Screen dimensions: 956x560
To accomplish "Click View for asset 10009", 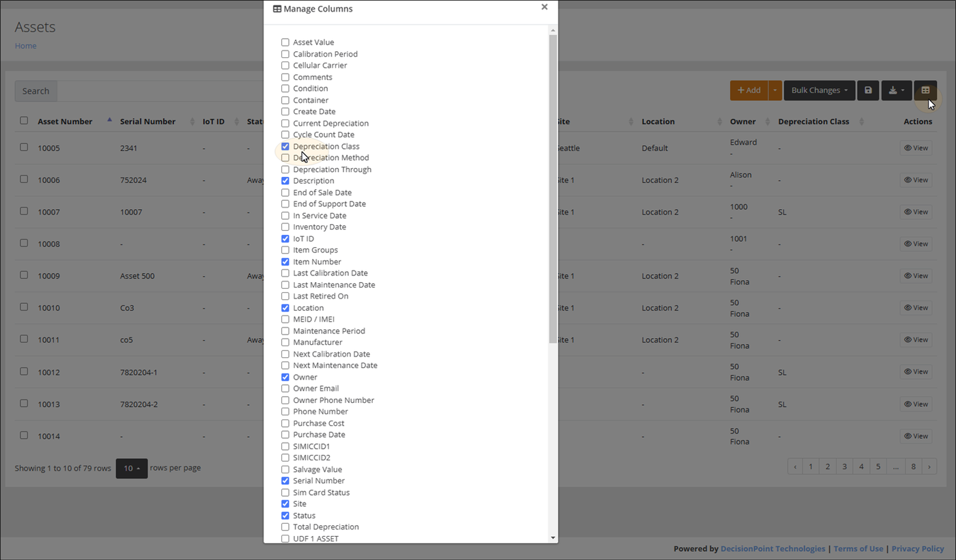I will (x=916, y=276).
